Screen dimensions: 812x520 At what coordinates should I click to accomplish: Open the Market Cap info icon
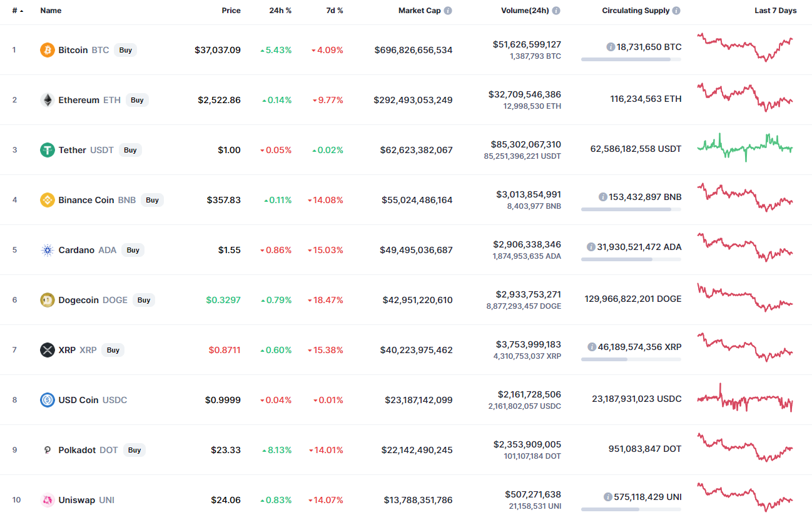coord(448,11)
